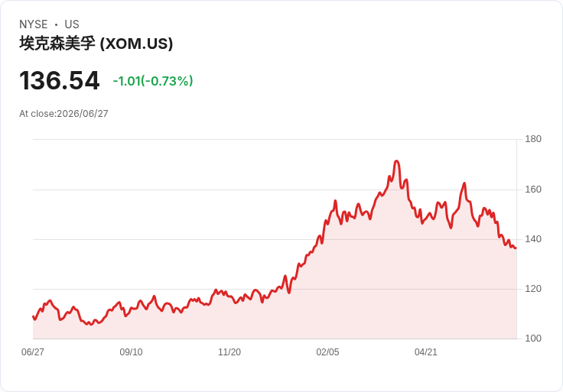Click the highest peak of the price line
This screenshot has width=563, height=392.
tap(396, 161)
